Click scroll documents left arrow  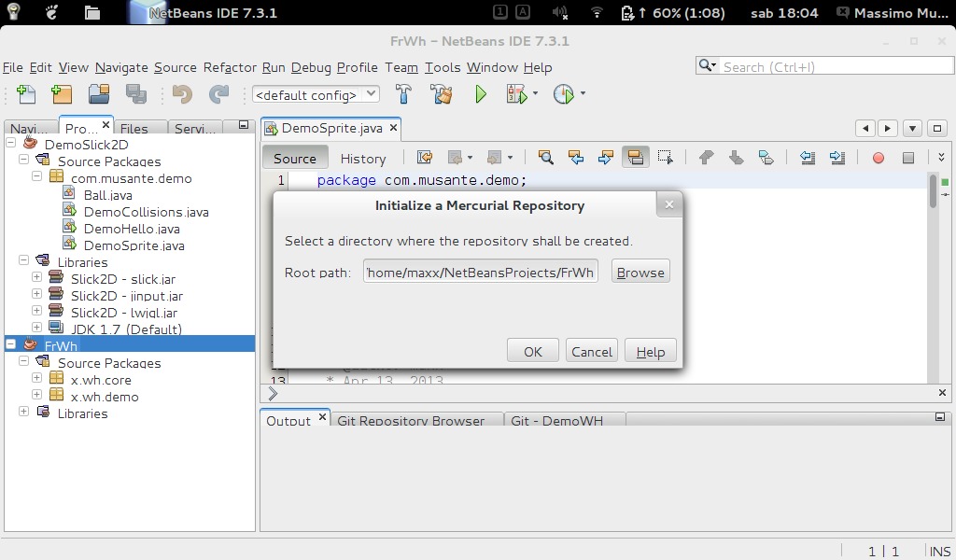pyautogui.click(x=865, y=128)
